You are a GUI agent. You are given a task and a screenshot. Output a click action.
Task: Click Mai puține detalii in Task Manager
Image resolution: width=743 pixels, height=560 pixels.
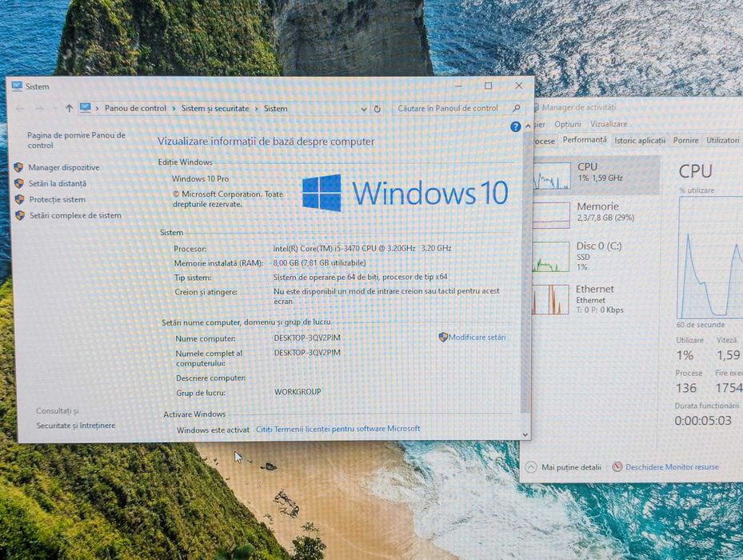571,467
